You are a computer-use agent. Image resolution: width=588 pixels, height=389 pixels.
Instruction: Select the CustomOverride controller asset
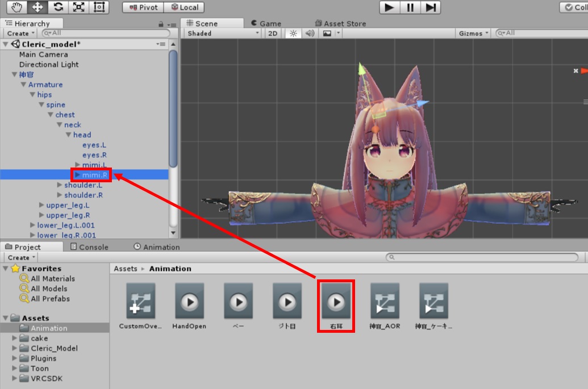click(x=140, y=301)
